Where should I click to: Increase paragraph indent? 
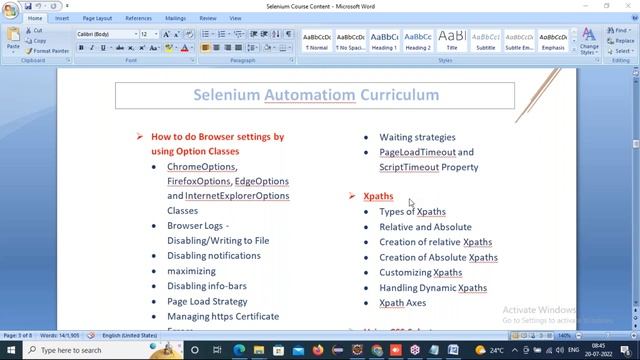[264, 34]
